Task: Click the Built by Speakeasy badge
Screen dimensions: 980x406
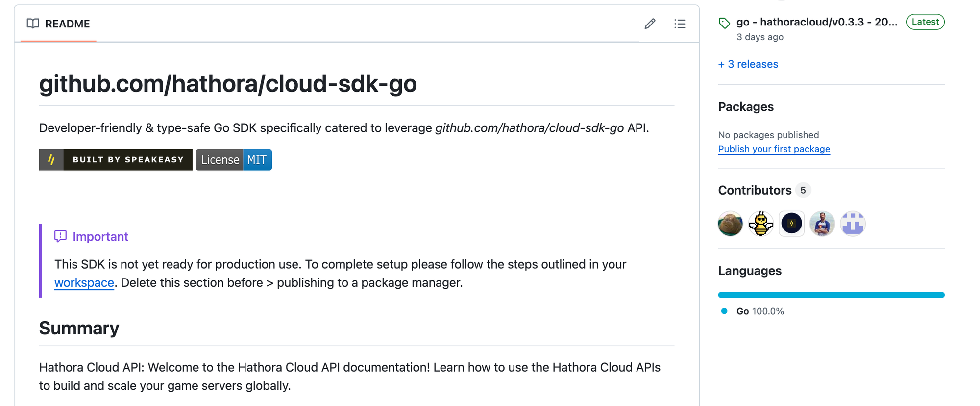Action: click(116, 160)
